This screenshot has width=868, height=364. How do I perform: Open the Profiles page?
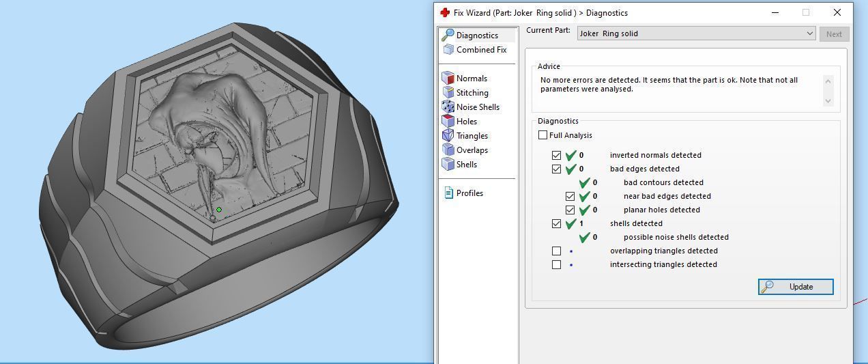(469, 193)
